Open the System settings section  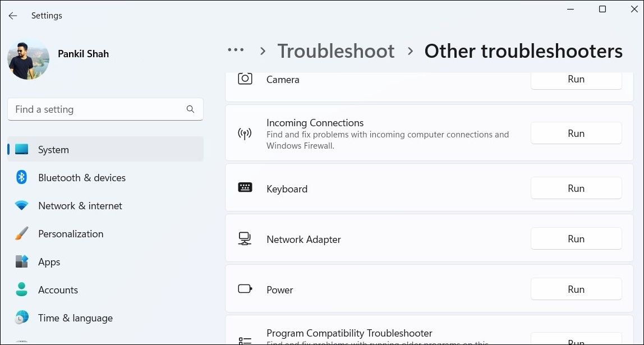53,149
